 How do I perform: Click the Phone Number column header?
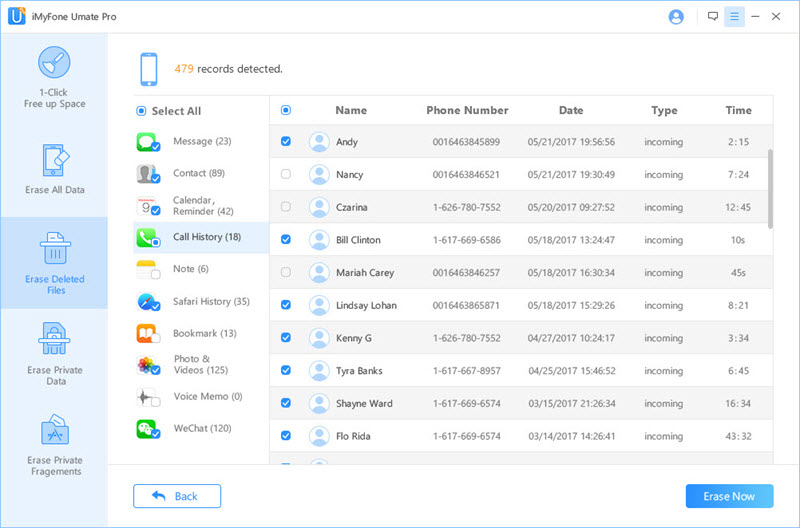(x=467, y=110)
